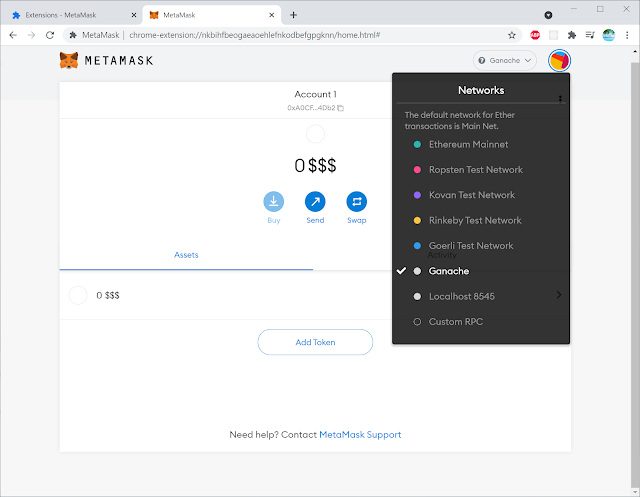Open the Chrome extensions puzzle icon
This screenshot has width=640, height=497.
572,35
